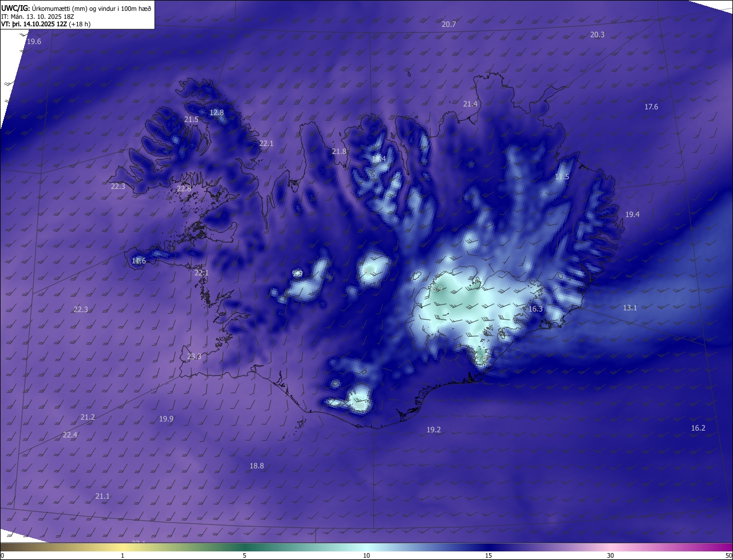This screenshot has height=560, width=733.
Task: Click the map value 20.7
Action: point(449,25)
